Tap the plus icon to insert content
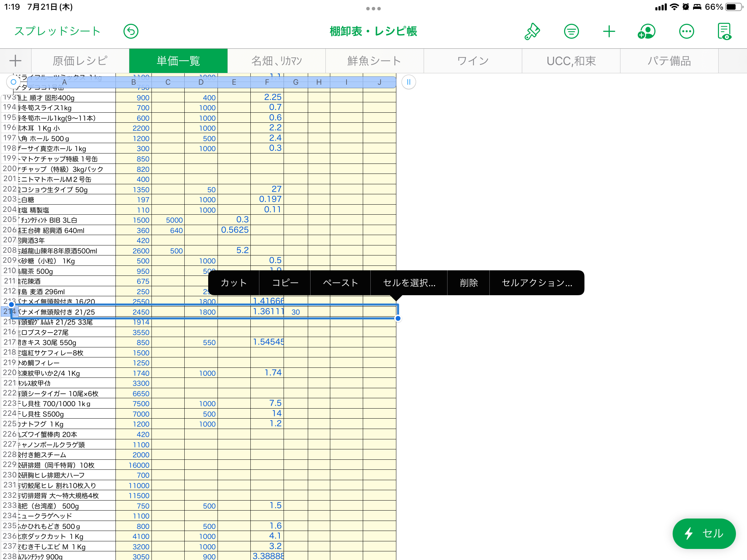Viewport: 747px width, 560px height. click(x=609, y=31)
